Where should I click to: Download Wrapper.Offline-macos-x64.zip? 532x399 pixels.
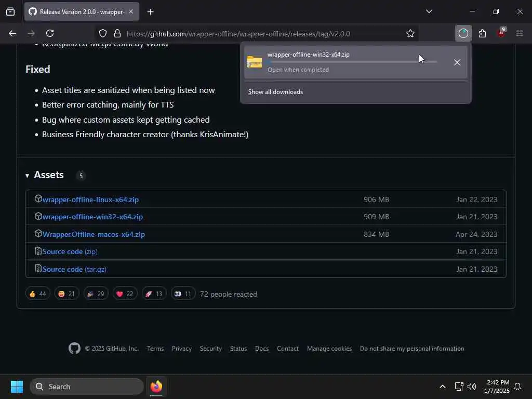pyautogui.click(x=94, y=234)
